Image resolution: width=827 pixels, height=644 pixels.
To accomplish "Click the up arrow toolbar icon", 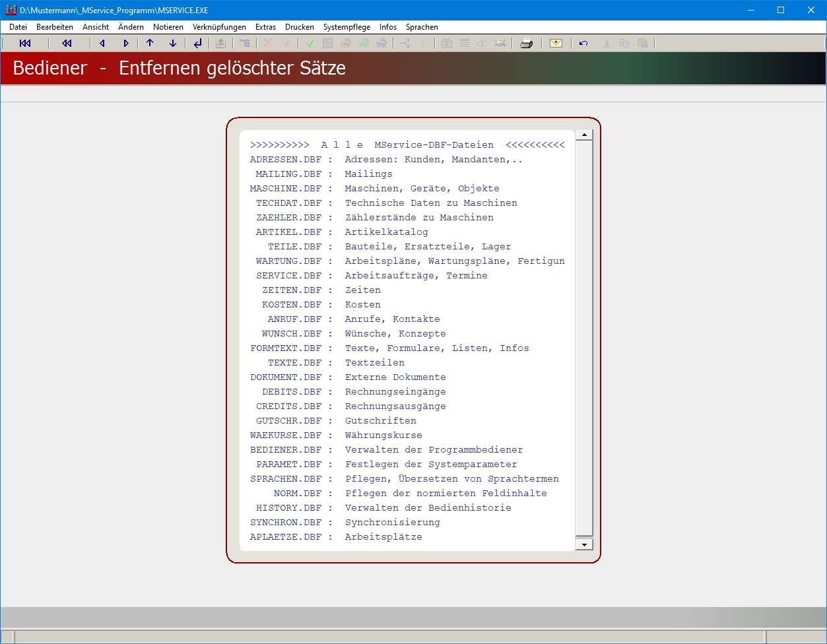I will point(150,44).
